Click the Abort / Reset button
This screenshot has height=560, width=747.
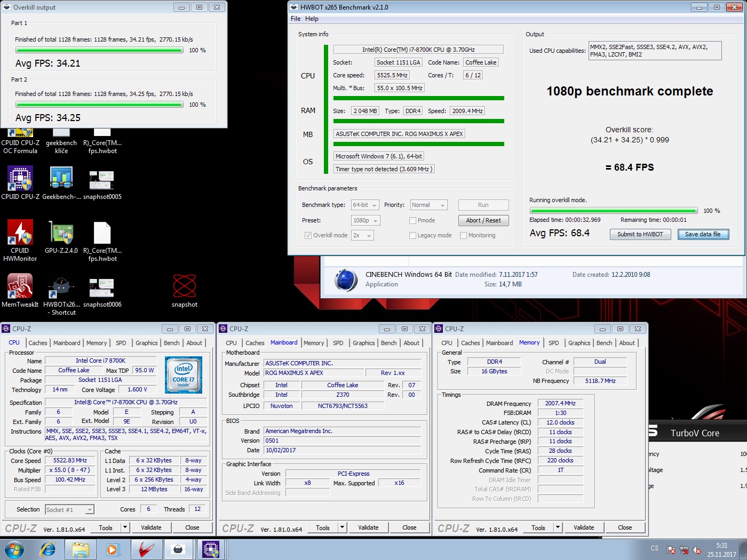(483, 220)
